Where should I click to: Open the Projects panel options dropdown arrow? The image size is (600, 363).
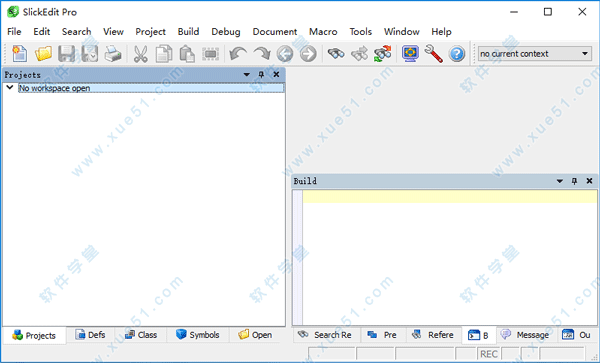247,75
